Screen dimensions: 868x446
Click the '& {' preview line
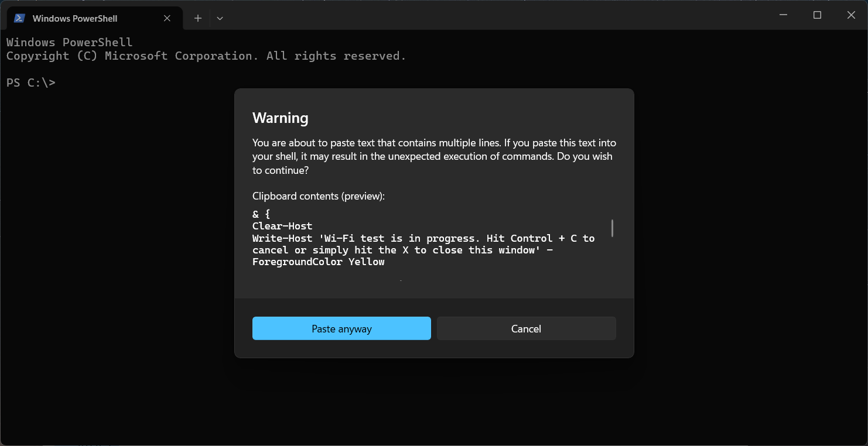click(261, 214)
